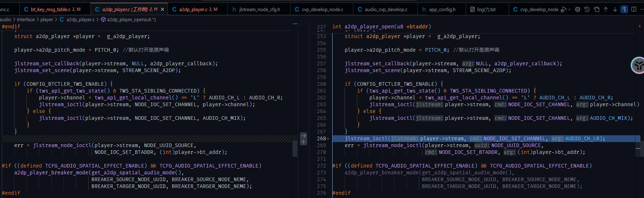Click the Run and Debug play icon
Viewport: 644px width, 198px height.
(564, 9)
